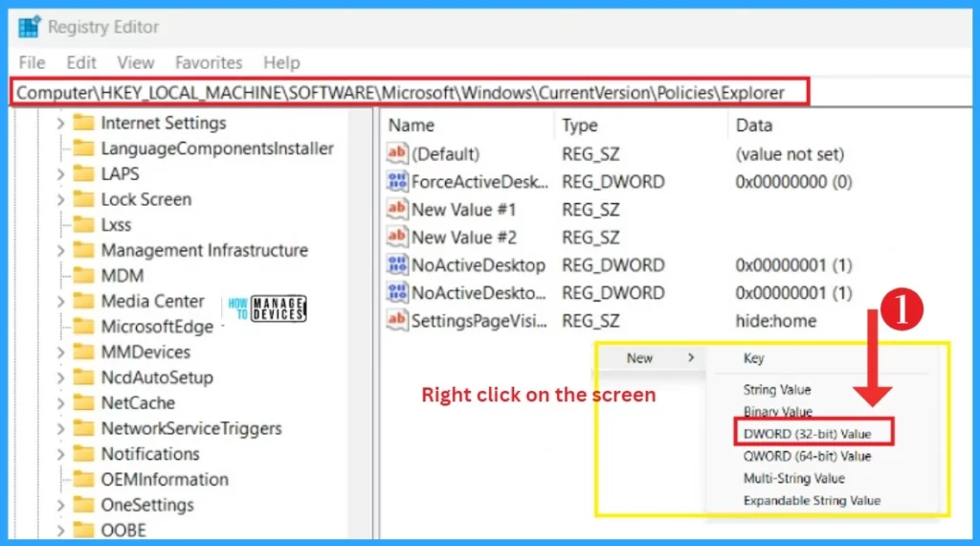This screenshot has height=546, width=980.
Task: Click the NoActiveDeskto... truncated DWORD icon
Action: [397, 293]
